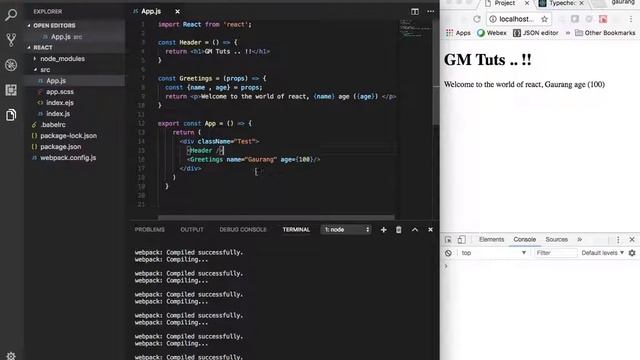This screenshot has width=640, height=360.
Task: Select the App.js editor tab
Action: [x=151, y=11]
